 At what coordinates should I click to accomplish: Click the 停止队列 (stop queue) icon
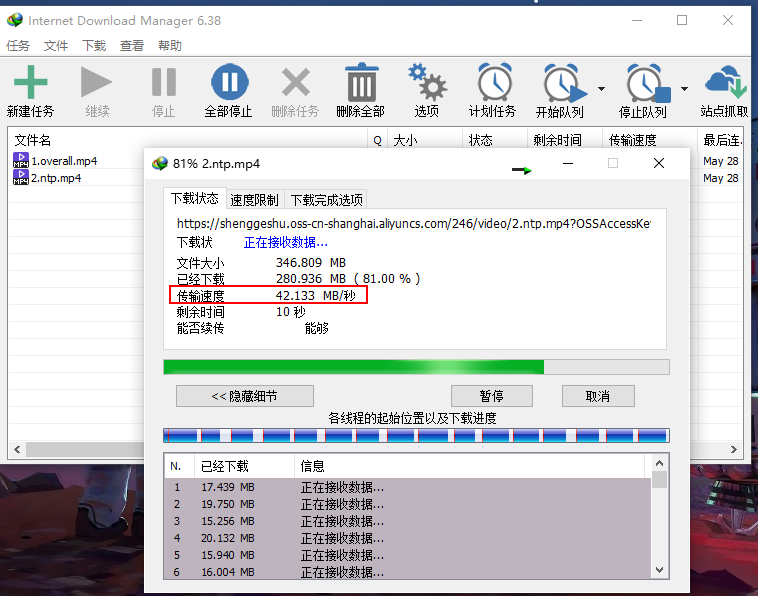pos(648,83)
